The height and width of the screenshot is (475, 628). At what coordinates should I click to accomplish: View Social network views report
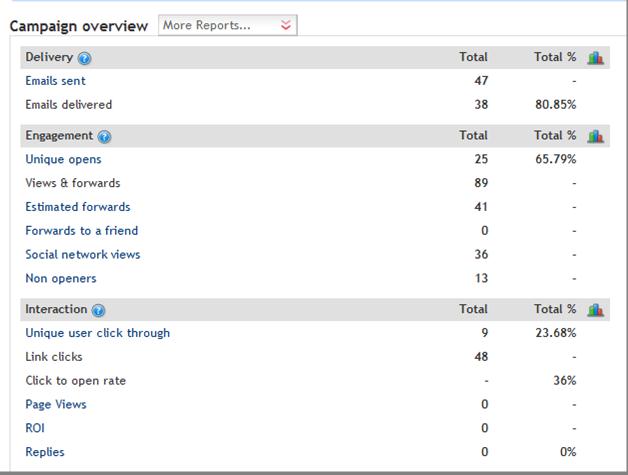(83, 254)
